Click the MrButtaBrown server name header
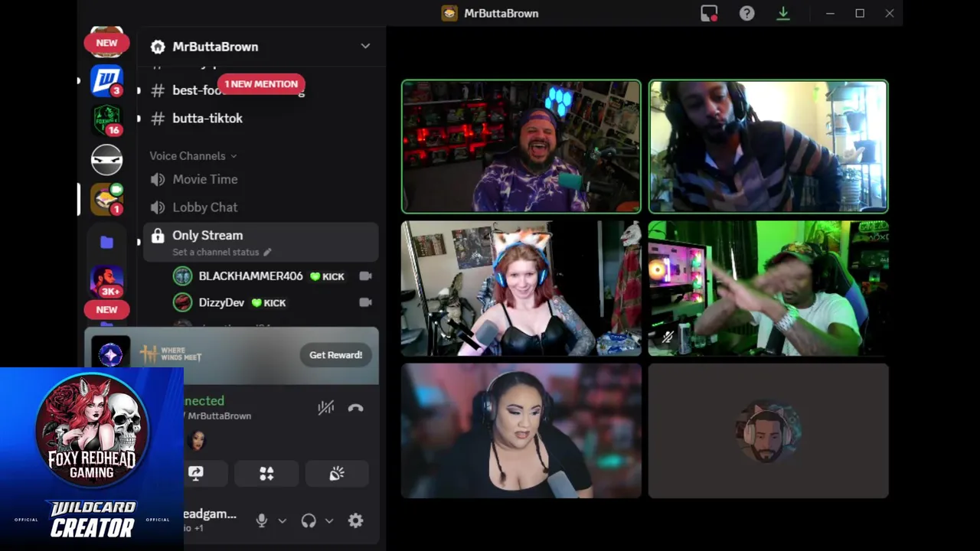This screenshot has height=551, width=980. 215,47
